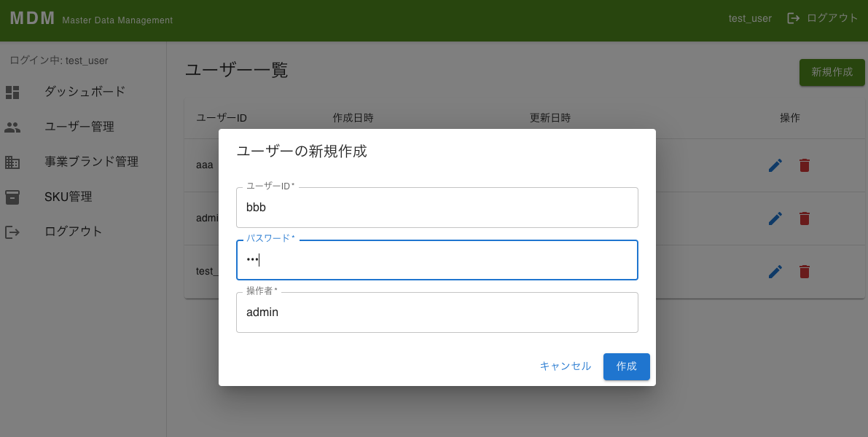Click the archive box icon for SKU管理
The height and width of the screenshot is (437, 868).
click(12, 197)
